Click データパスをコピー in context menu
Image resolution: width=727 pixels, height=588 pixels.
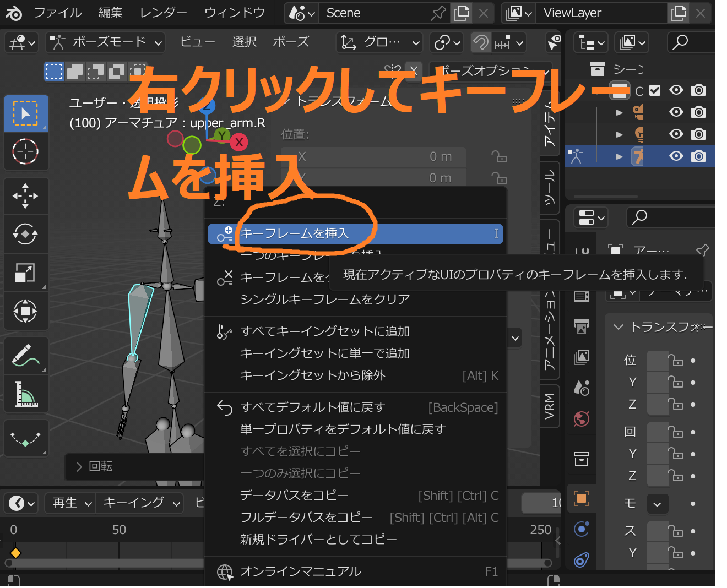(294, 496)
